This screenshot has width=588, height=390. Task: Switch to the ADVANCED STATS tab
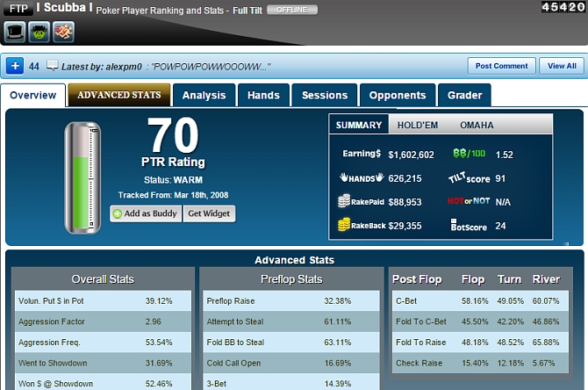[119, 95]
